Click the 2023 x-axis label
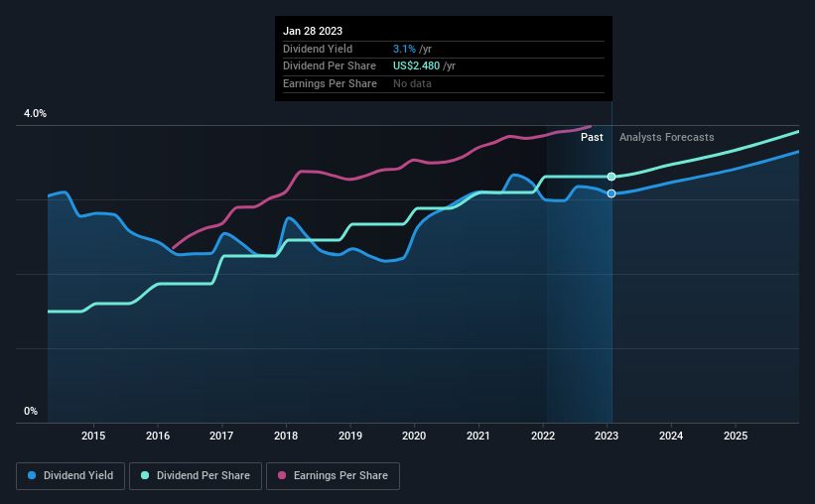The width and height of the screenshot is (815, 504). coord(607,436)
